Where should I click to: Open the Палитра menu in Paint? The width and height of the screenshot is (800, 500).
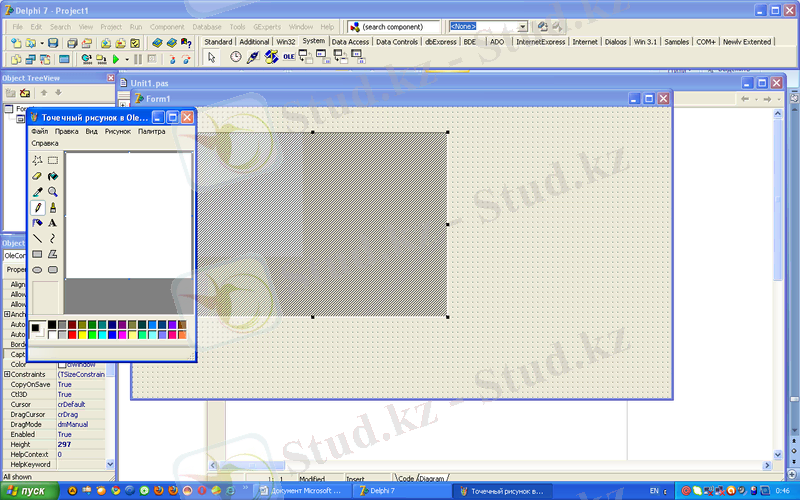pyautogui.click(x=152, y=131)
